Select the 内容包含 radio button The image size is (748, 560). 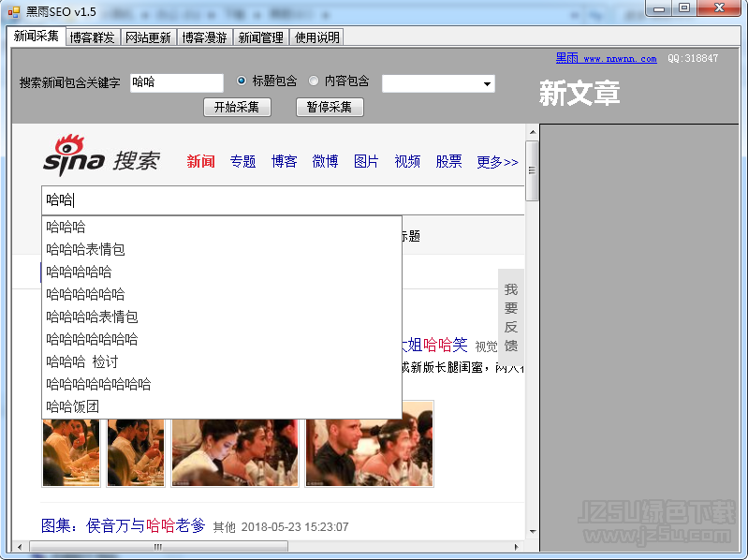coord(314,81)
